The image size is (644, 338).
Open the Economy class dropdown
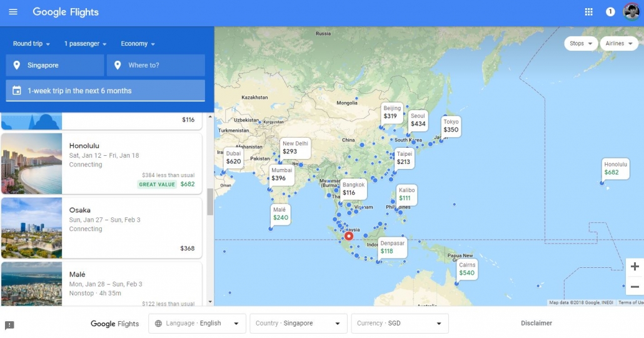click(138, 44)
